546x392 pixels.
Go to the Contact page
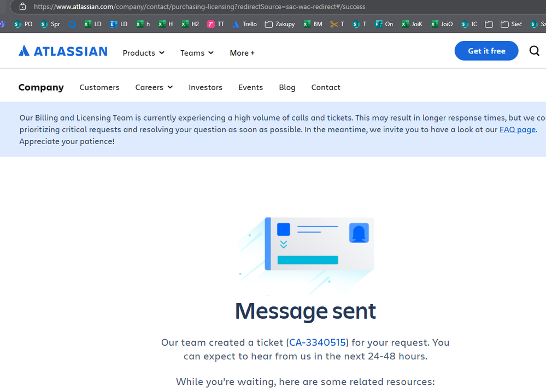[326, 87]
